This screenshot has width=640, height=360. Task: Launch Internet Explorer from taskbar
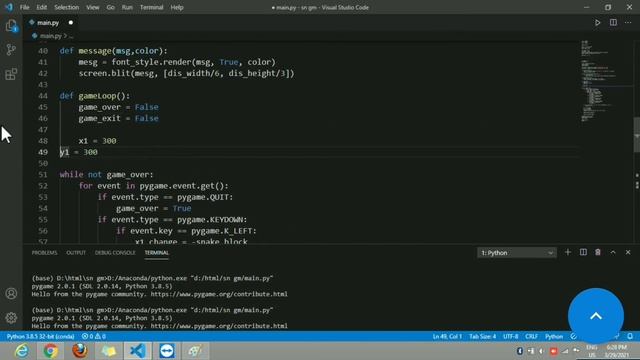pyautogui.click(x=21, y=351)
